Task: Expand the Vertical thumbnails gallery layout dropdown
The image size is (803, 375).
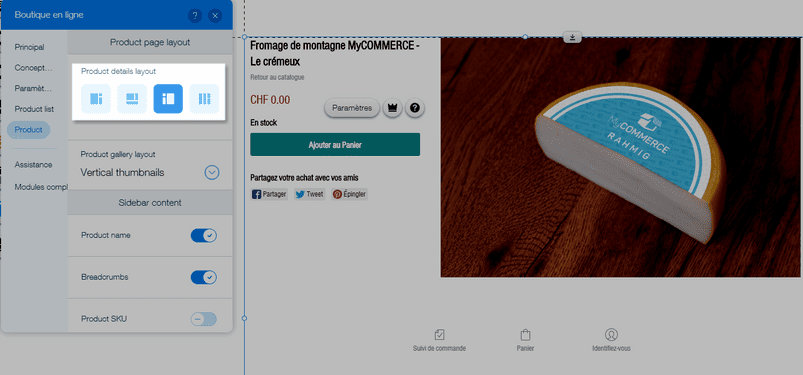Action: click(x=212, y=173)
